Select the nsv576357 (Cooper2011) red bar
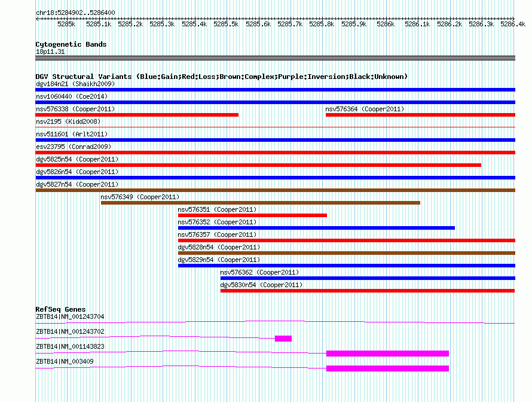This screenshot has height=402, width=532. pyautogui.click(x=347, y=240)
